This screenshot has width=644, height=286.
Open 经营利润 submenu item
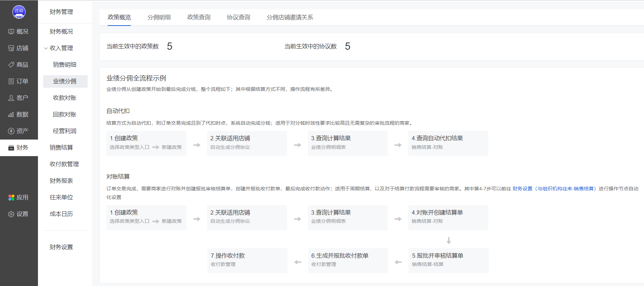coord(65,131)
